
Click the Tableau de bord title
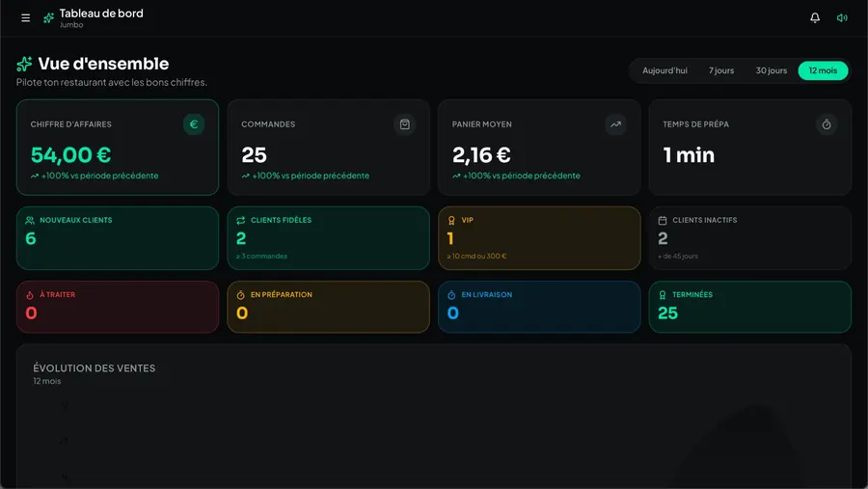click(101, 14)
